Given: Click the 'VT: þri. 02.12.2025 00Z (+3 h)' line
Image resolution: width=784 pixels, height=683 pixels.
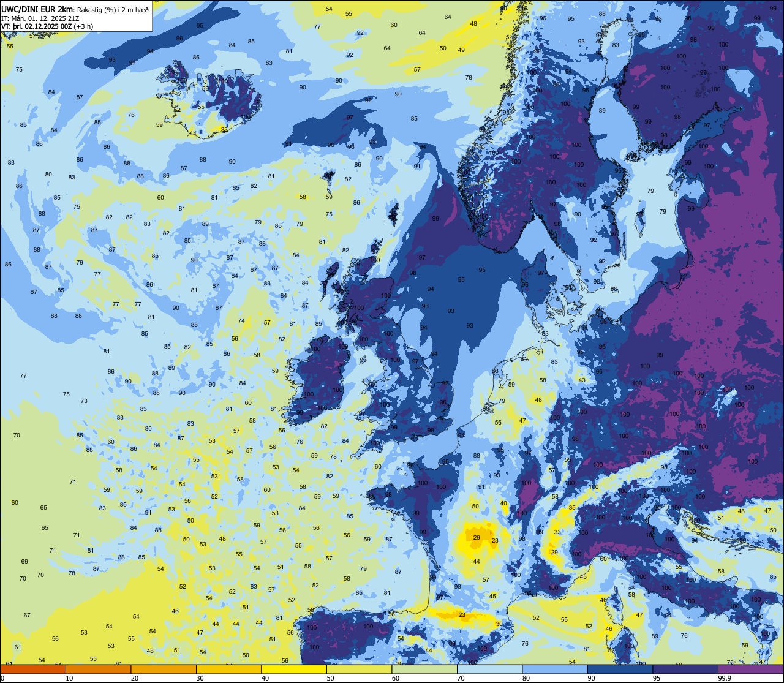Looking at the screenshot, I should pos(47,26).
